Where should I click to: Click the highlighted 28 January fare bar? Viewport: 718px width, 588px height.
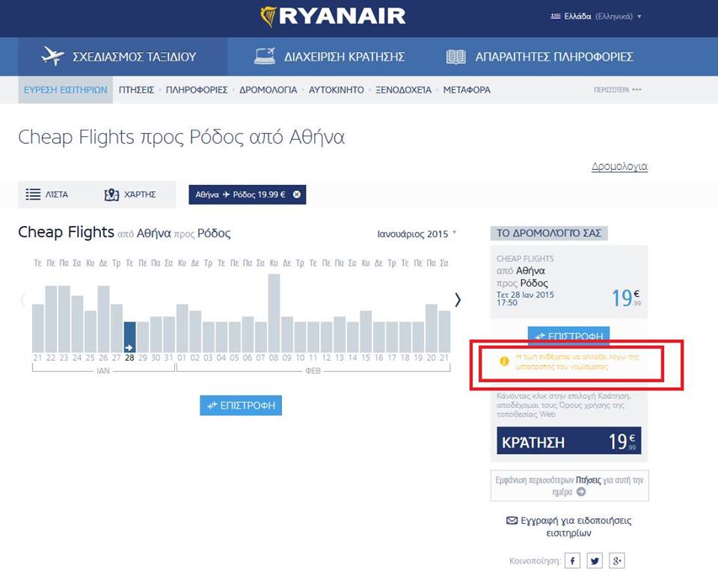[x=129, y=337]
